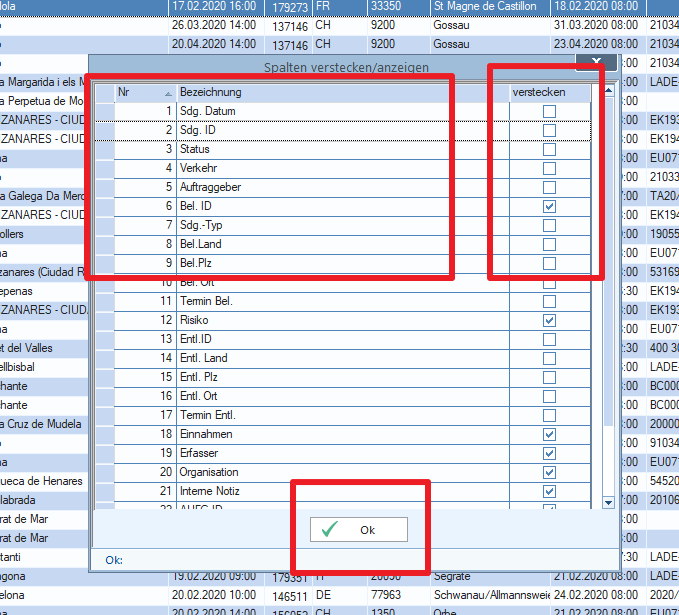This screenshot has height=615, width=679.
Task: Select the row 'Entl. Ort'
Action: pyautogui.click(x=343, y=396)
